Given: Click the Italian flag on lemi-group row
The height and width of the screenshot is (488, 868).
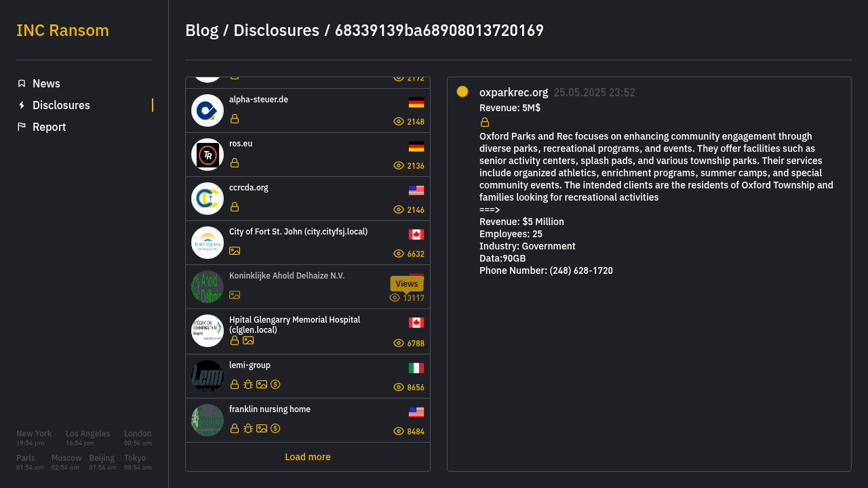Looking at the screenshot, I should point(416,368).
